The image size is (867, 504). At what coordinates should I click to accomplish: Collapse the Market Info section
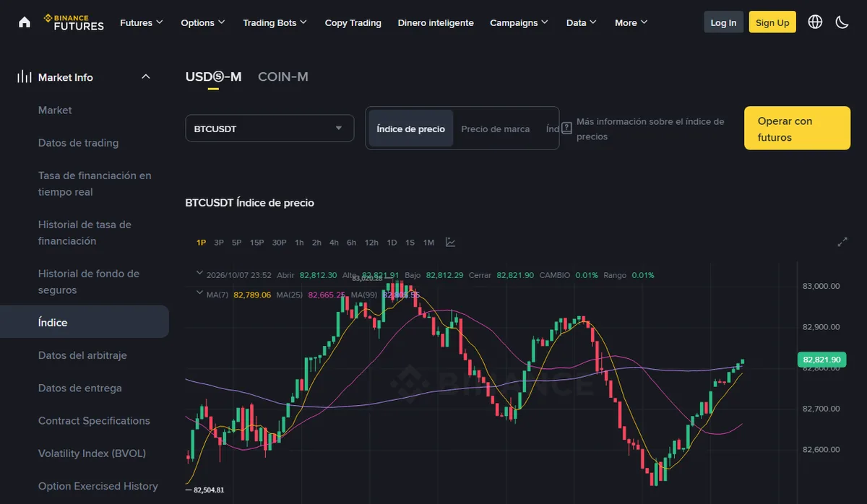point(146,77)
